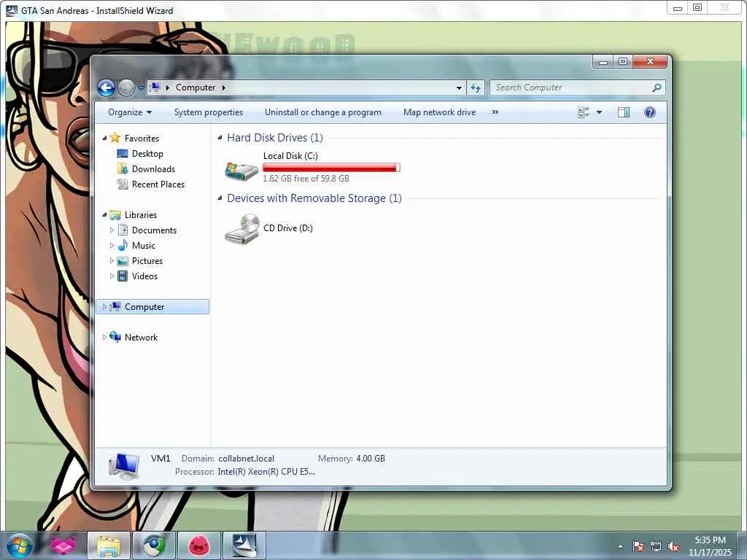Click the Hard Disk Drives (1) heading
This screenshot has width=747, height=560.
[275, 138]
